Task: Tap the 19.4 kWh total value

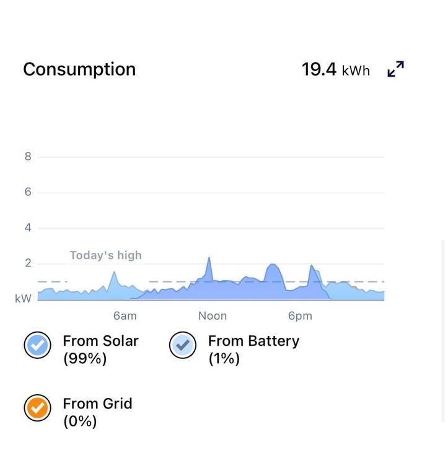Action: (x=336, y=69)
